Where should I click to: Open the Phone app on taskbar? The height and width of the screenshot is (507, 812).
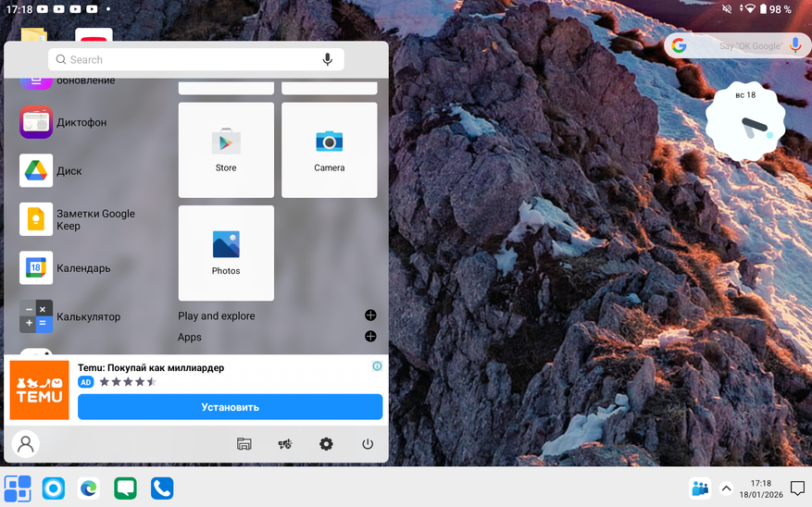[162, 488]
